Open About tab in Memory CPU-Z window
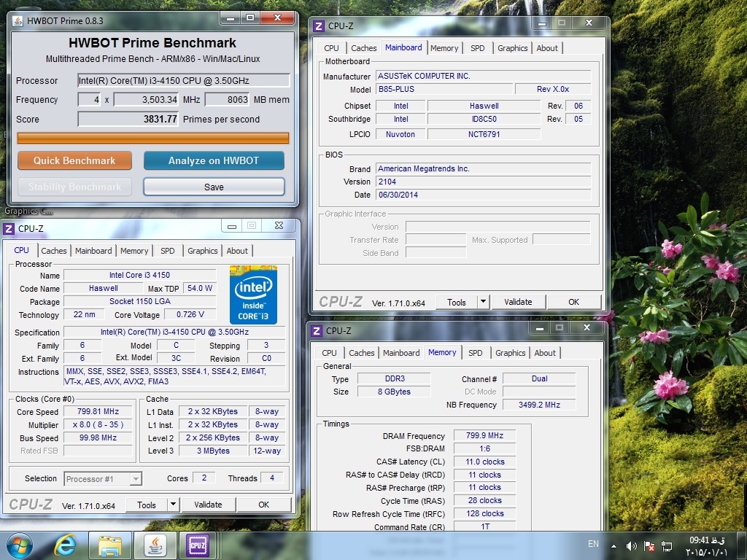 [545, 353]
